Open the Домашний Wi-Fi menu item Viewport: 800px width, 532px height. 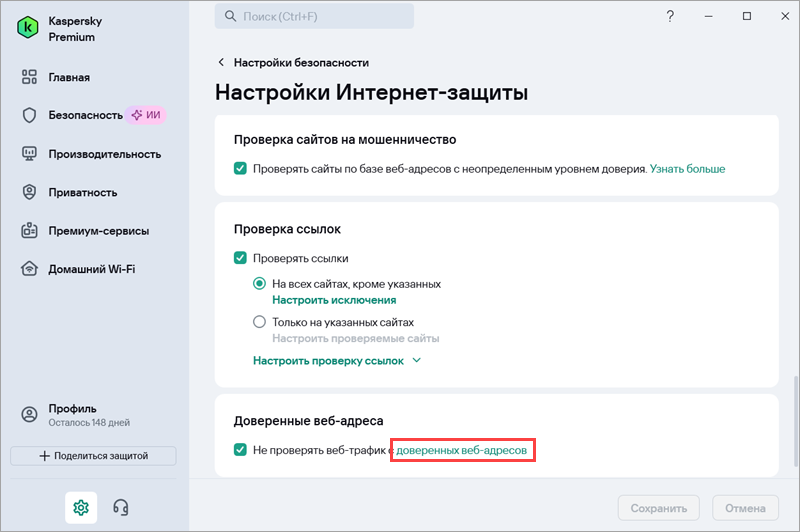94,269
